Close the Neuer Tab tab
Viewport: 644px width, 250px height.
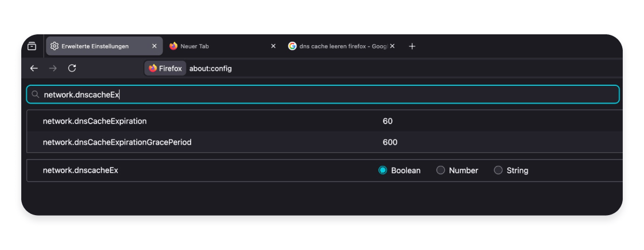(x=273, y=46)
